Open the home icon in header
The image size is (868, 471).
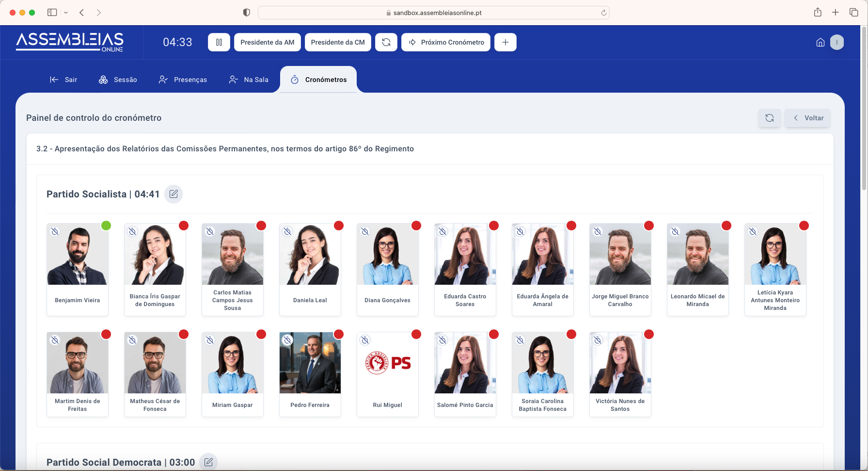coord(820,42)
